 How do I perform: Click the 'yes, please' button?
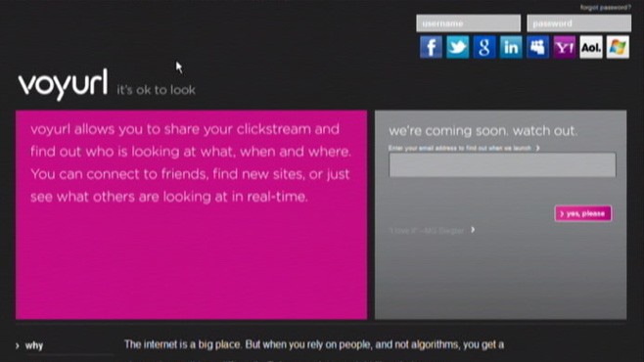point(582,214)
